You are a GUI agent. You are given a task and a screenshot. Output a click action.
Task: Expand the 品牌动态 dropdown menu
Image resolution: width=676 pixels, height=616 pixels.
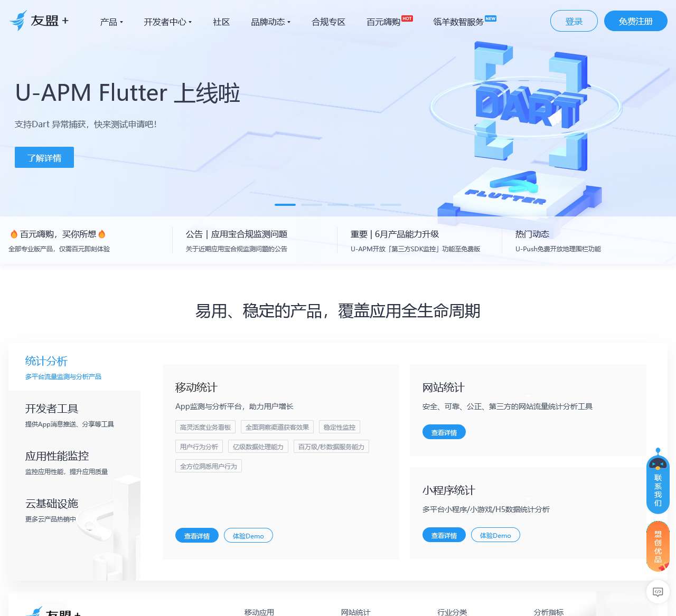[x=271, y=22]
